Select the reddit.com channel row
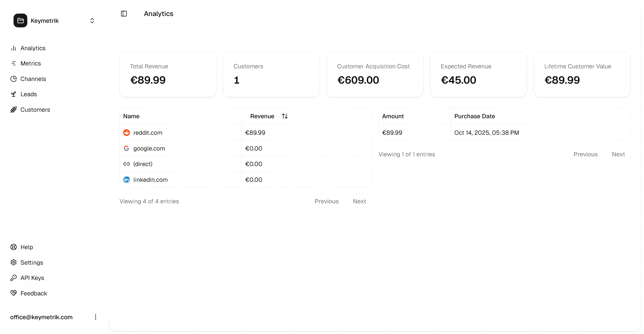This screenshot has width=644, height=334. (x=148, y=133)
